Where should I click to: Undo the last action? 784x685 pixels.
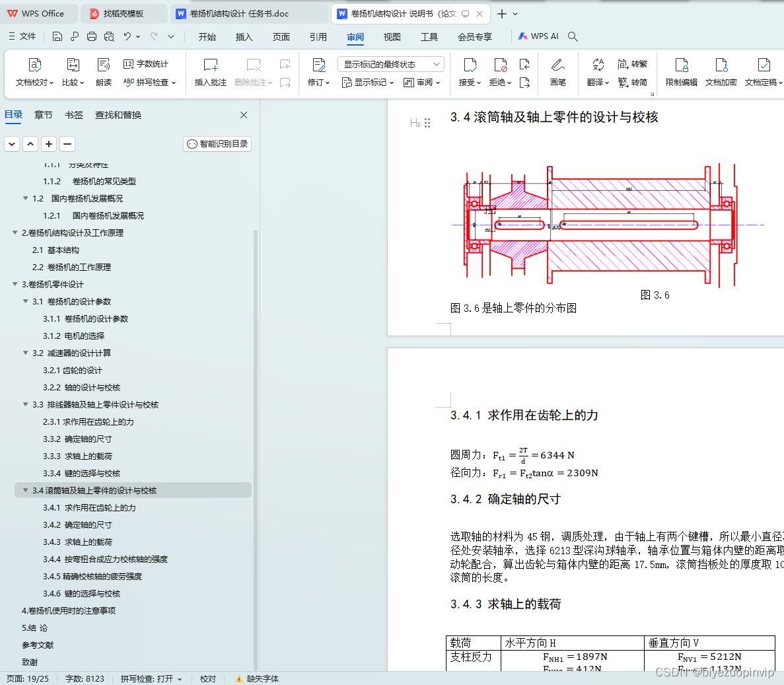pyautogui.click(x=127, y=36)
